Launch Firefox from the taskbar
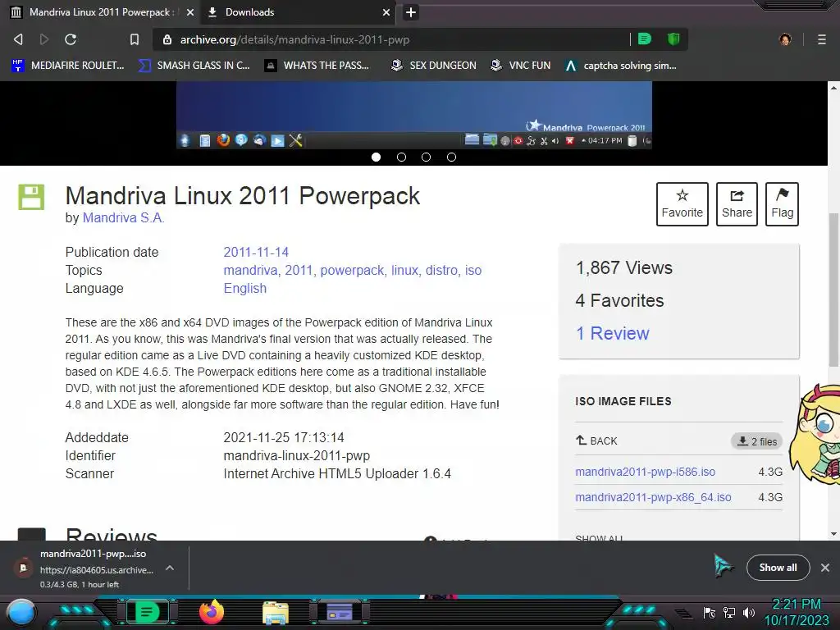Viewport: 840px width, 630px height. pyautogui.click(x=211, y=612)
